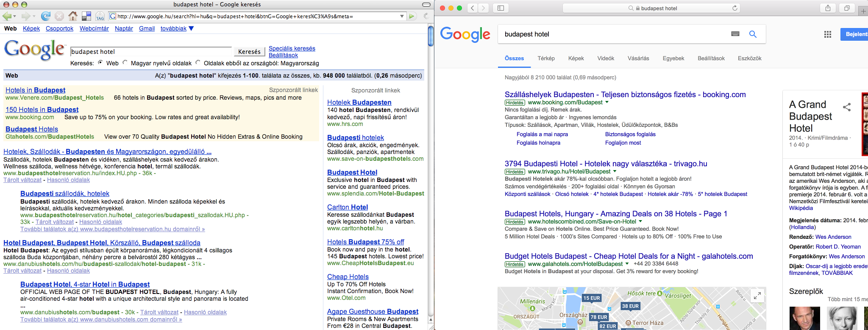Click the Stop loading icon in left browser
The image size is (868, 330).
coord(59,16)
